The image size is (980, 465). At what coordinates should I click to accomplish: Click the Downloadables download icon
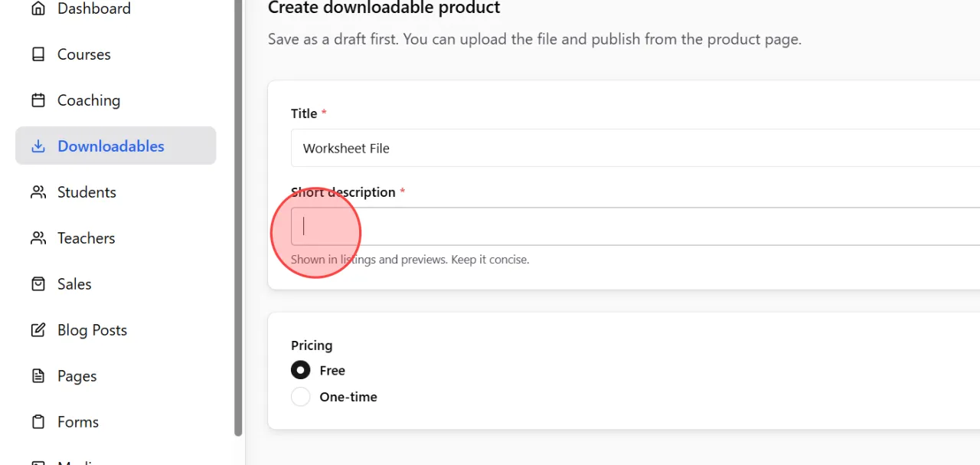[x=38, y=146]
